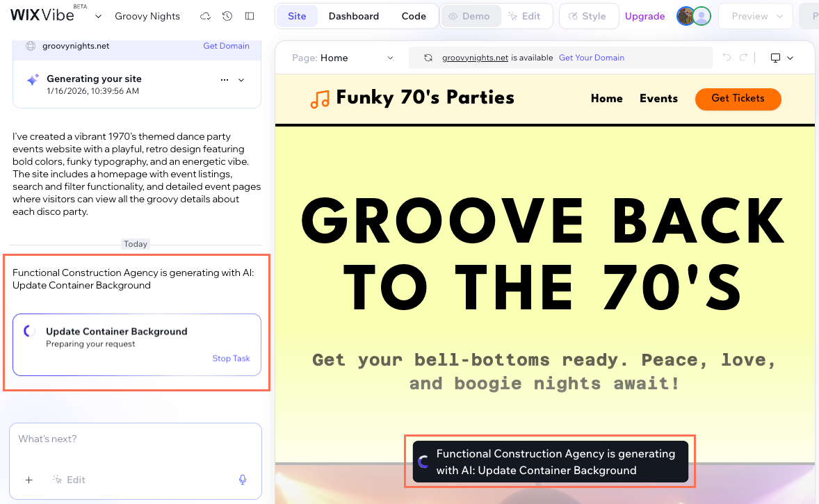Switch to Edit mode in top bar
The height and width of the screenshot is (504, 819).
pyautogui.click(x=526, y=15)
